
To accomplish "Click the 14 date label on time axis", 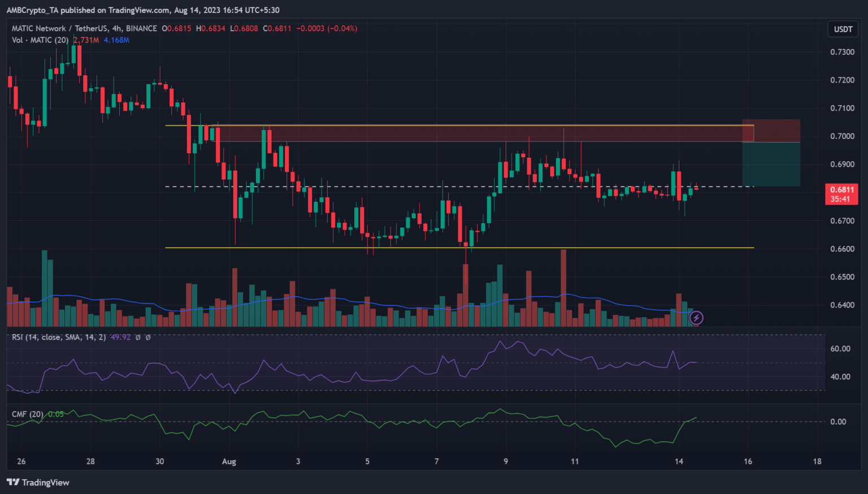I will point(679,461).
